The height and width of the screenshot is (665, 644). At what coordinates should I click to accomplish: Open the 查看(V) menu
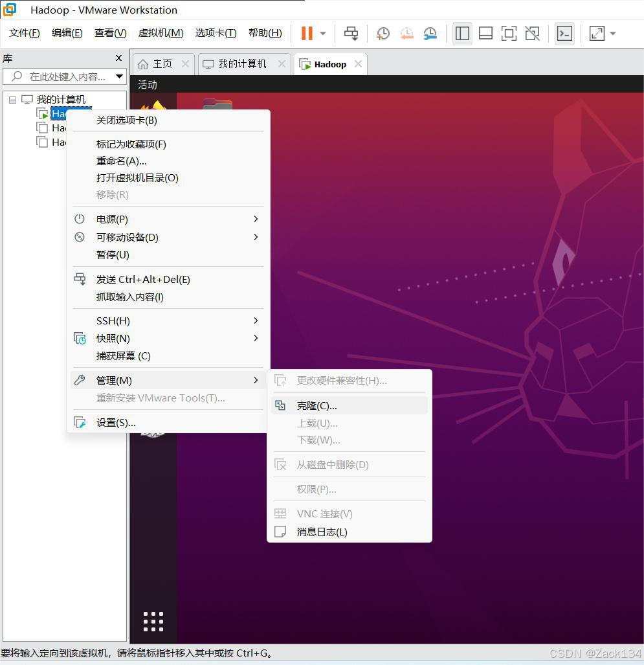[x=110, y=33]
